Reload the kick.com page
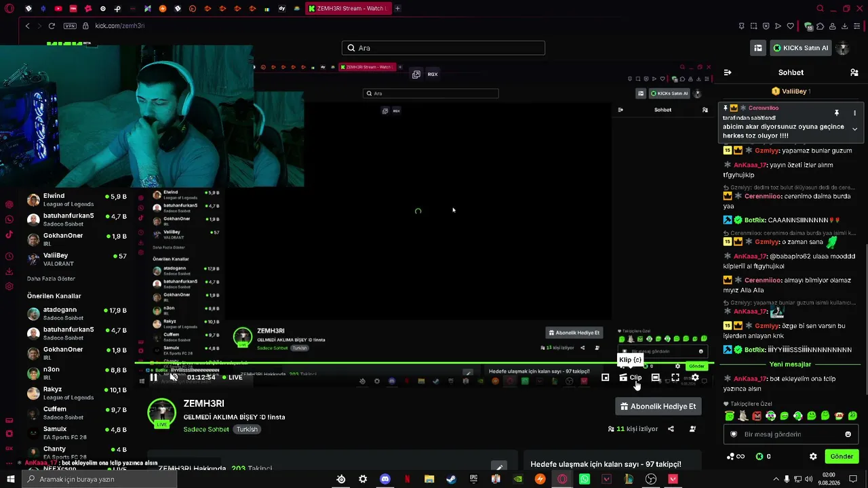This screenshot has width=868, height=488. [52, 26]
